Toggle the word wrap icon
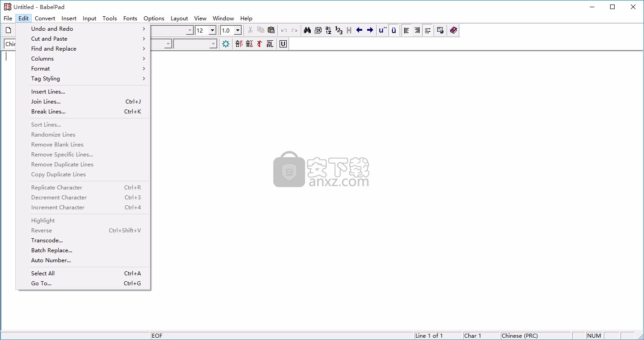This screenshot has height=340, width=644. [428, 30]
